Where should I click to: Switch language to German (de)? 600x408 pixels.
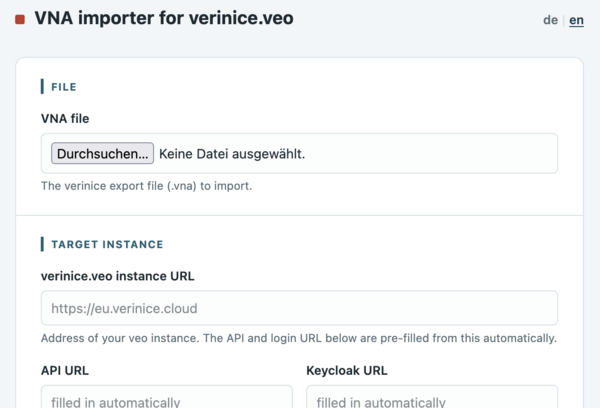pos(550,20)
